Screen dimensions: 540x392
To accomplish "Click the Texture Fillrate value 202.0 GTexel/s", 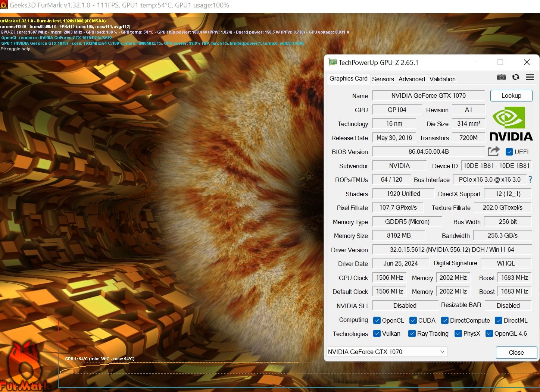I will click(x=502, y=207).
